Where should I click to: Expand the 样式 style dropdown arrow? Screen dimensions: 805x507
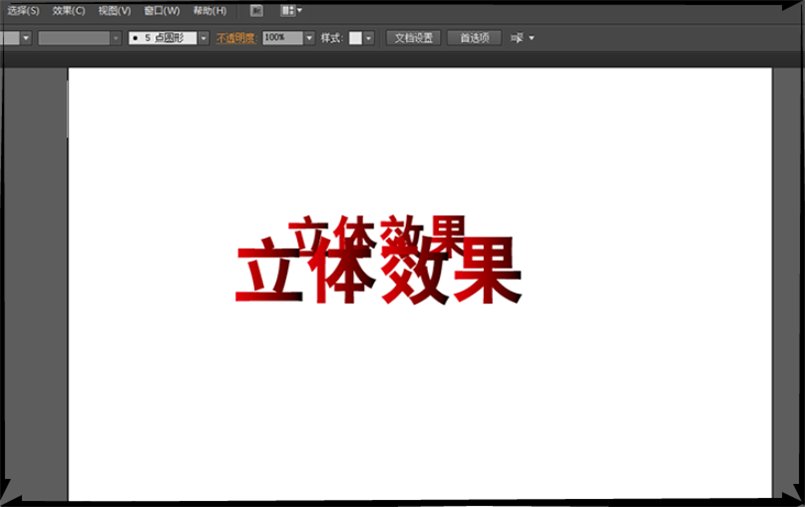click(369, 38)
